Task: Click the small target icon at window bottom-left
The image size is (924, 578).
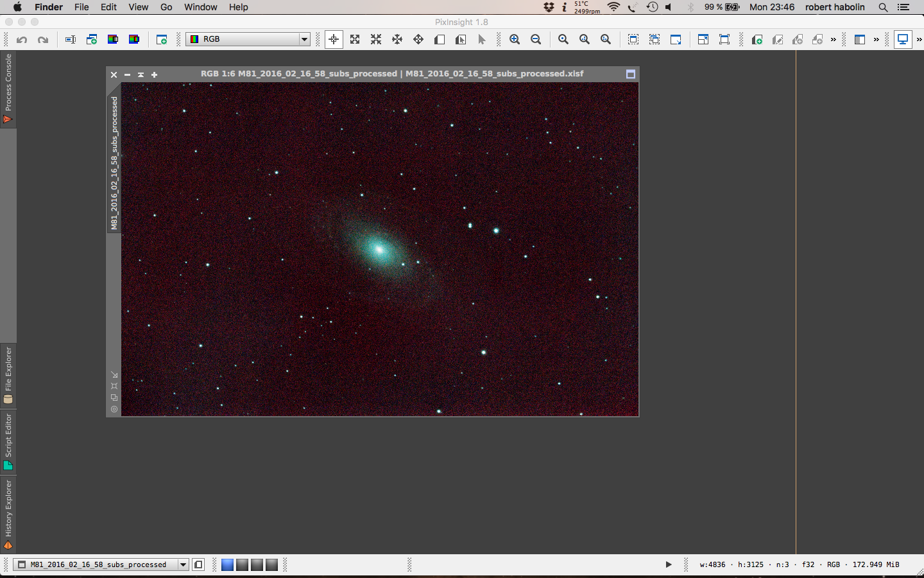Action: click(x=114, y=409)
